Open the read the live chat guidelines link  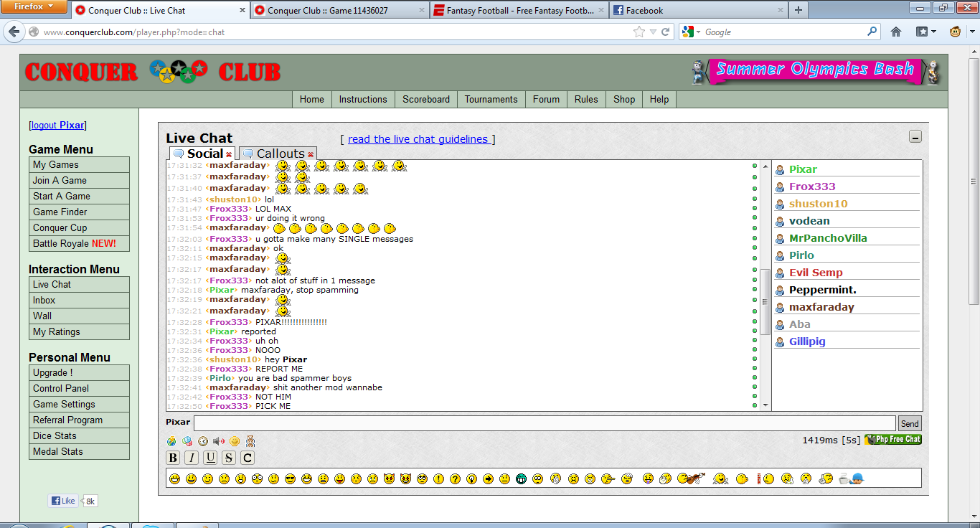(418, 139)
